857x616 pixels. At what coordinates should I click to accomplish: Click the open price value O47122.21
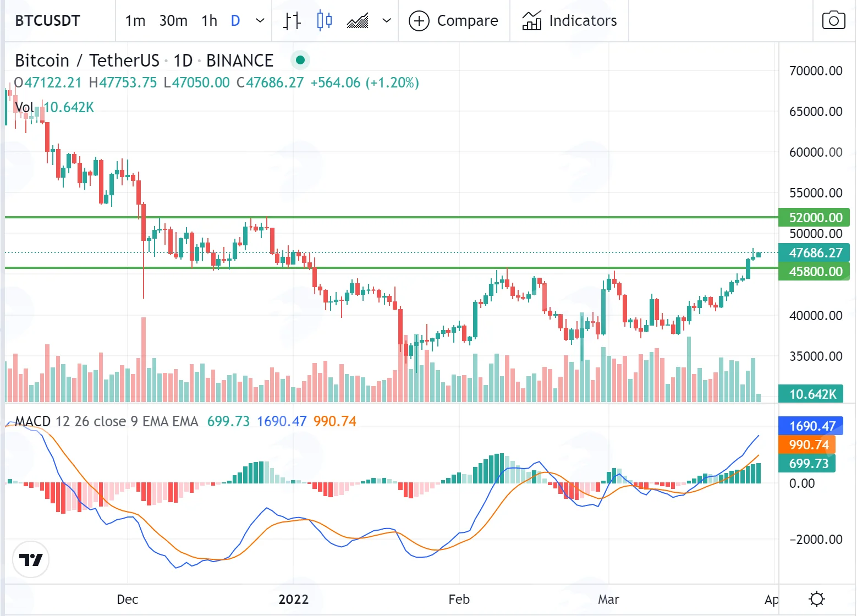coord(48,83)
